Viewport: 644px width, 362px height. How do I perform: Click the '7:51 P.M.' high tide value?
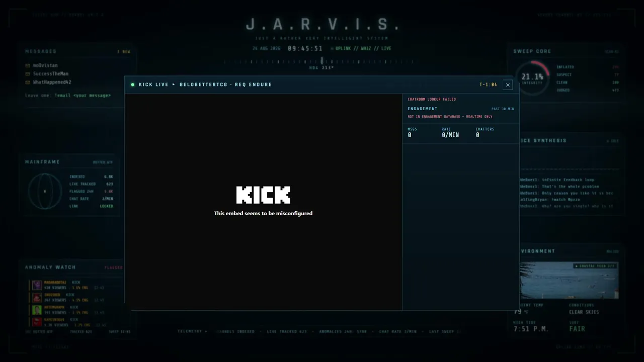[531, 329]
